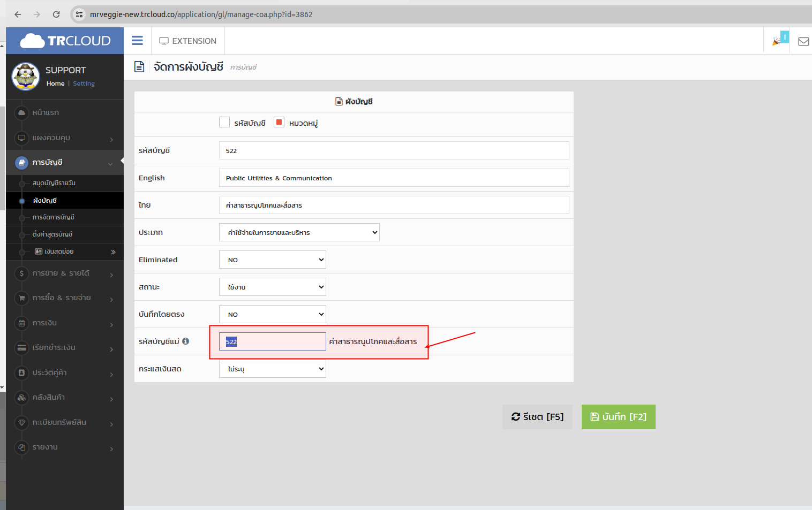Screen dimensions: 812x510
Task: Uncheck the หมวดหมู่ checkbox
Action: 279,122
